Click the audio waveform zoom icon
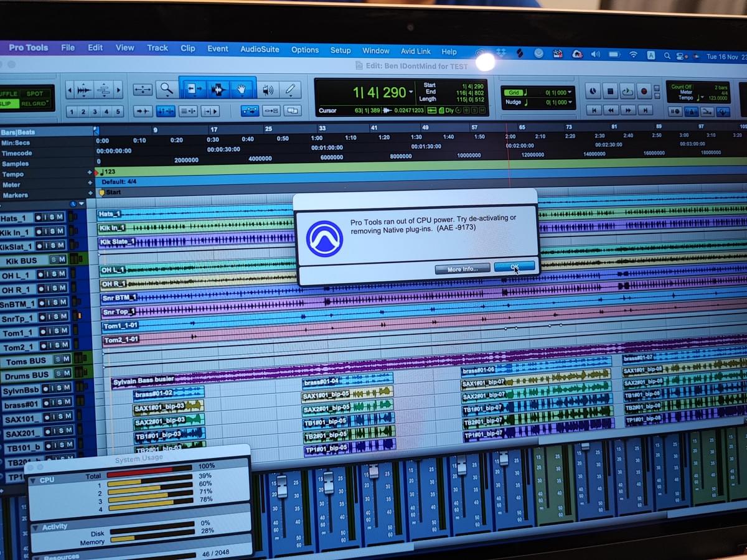 [x=85, y=88]
